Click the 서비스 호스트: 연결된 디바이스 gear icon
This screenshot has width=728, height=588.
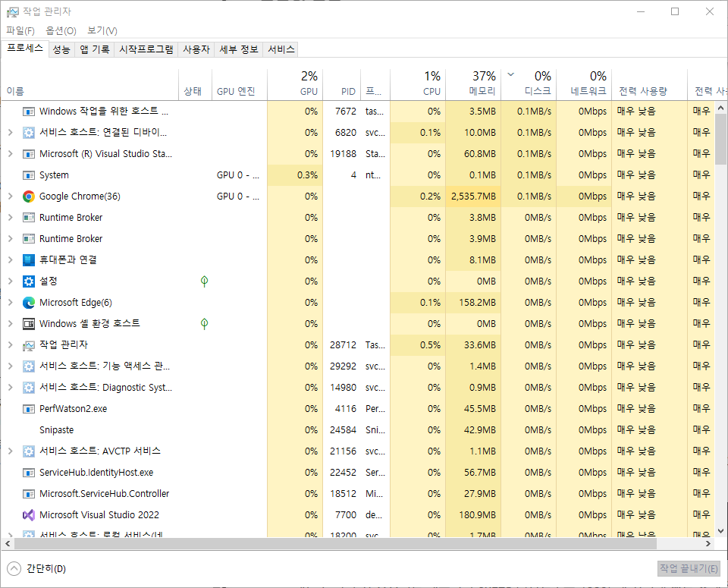click(x=29, y=133)
